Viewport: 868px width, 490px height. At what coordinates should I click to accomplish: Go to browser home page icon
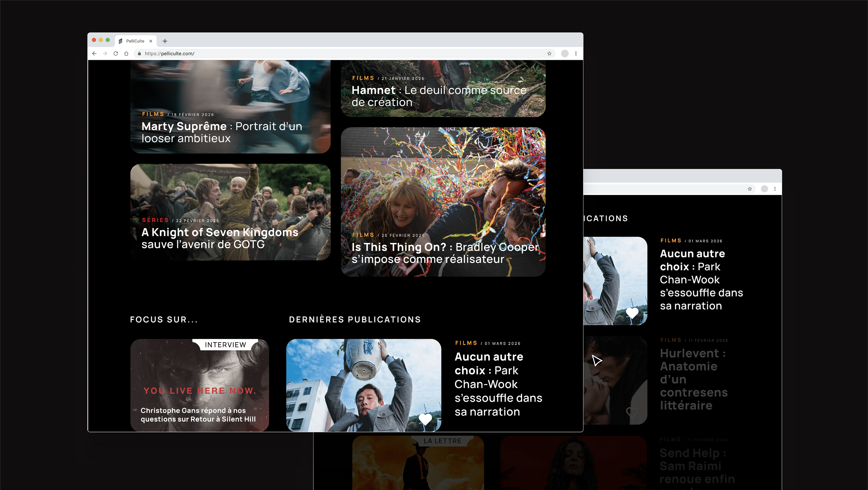pos(126,54)
